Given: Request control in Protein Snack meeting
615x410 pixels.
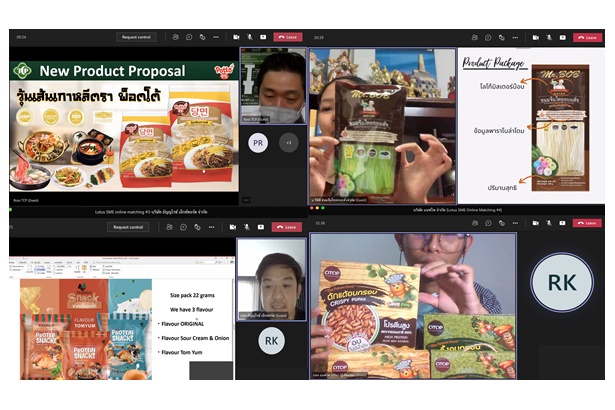Looking at the screenshot, I should (128, 227).
